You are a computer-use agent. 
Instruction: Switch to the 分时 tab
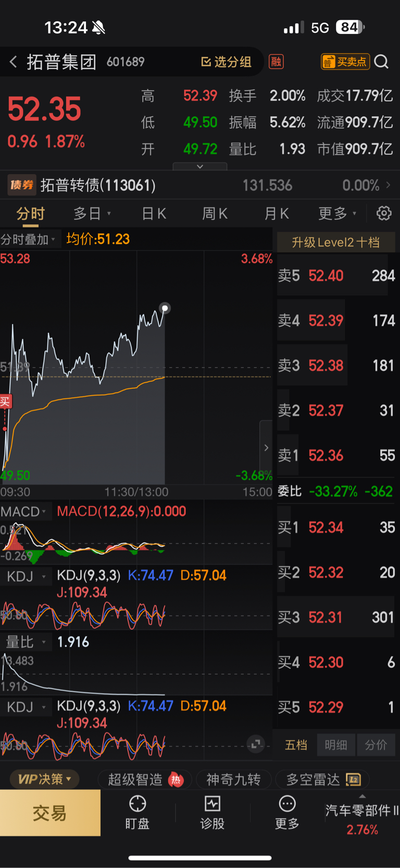tap(30, 214)
